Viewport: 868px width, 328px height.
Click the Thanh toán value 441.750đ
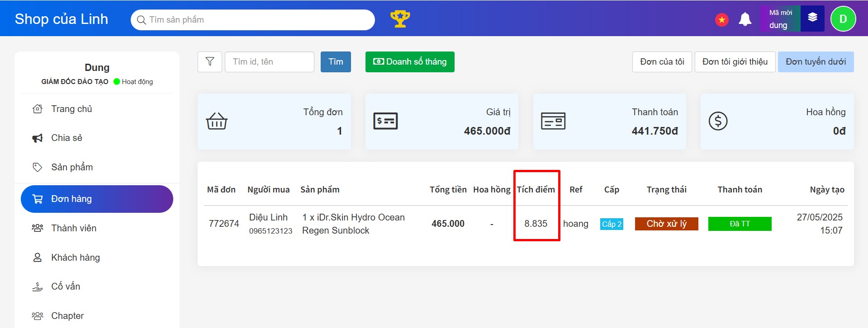click(x=655, y=131)
